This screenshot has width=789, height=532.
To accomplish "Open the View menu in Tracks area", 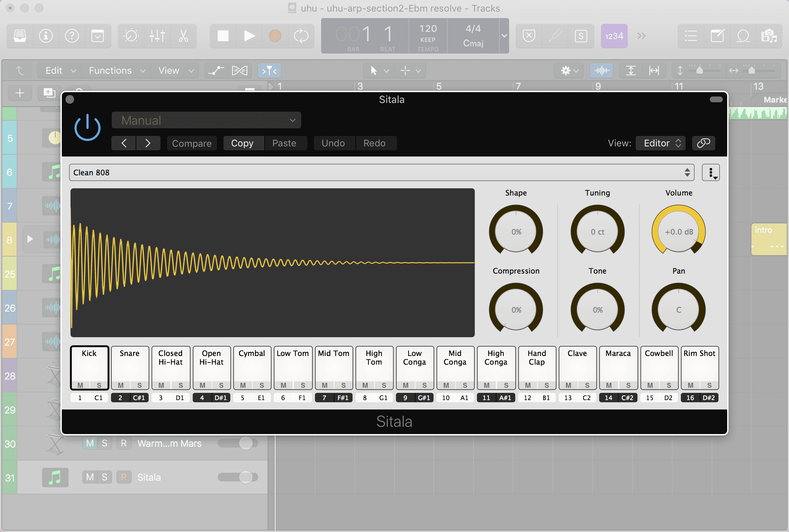I will pos(175,70).
